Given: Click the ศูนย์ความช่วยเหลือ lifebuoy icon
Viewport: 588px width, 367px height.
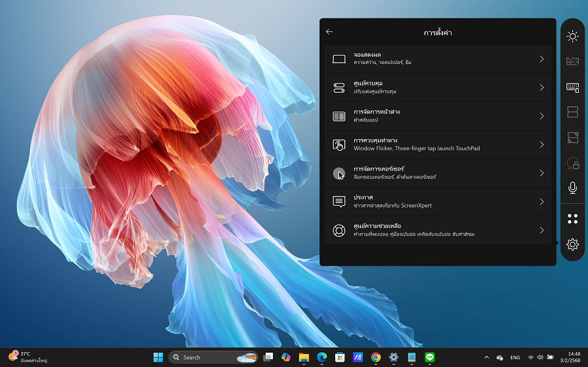Looking at the screenshot, I should click(338, 231).
